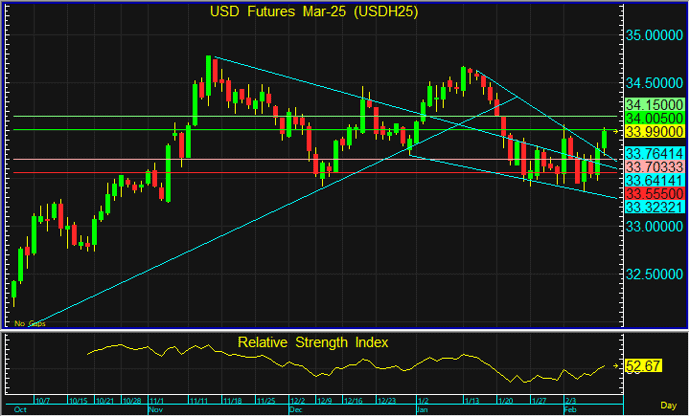Select the 33.00000 price axis label

click(654, 227)
